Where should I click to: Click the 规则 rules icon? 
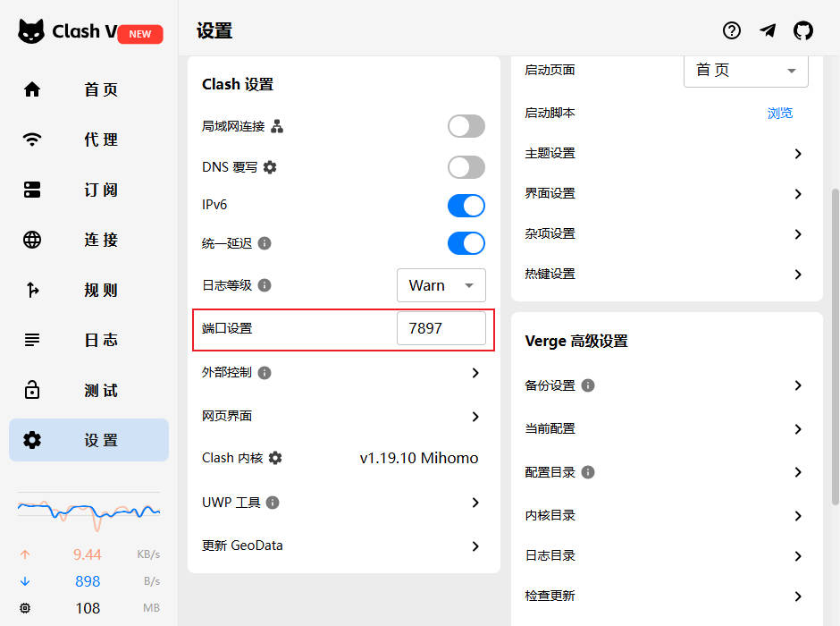pos(31,290)
